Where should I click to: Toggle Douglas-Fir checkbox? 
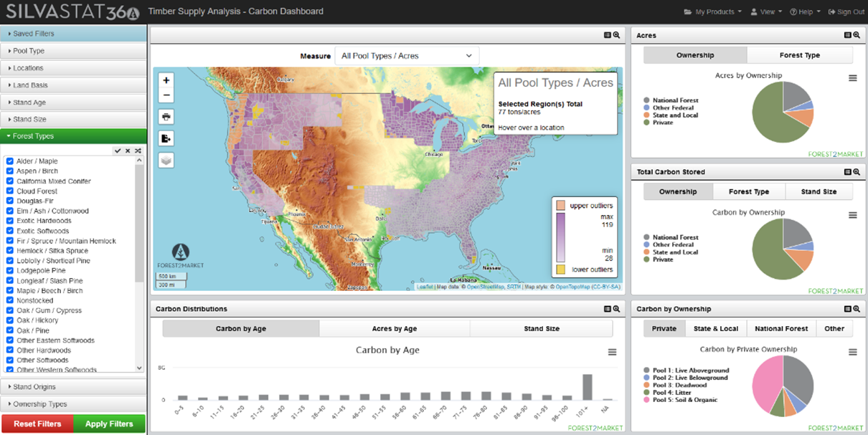tap(10, 201)
